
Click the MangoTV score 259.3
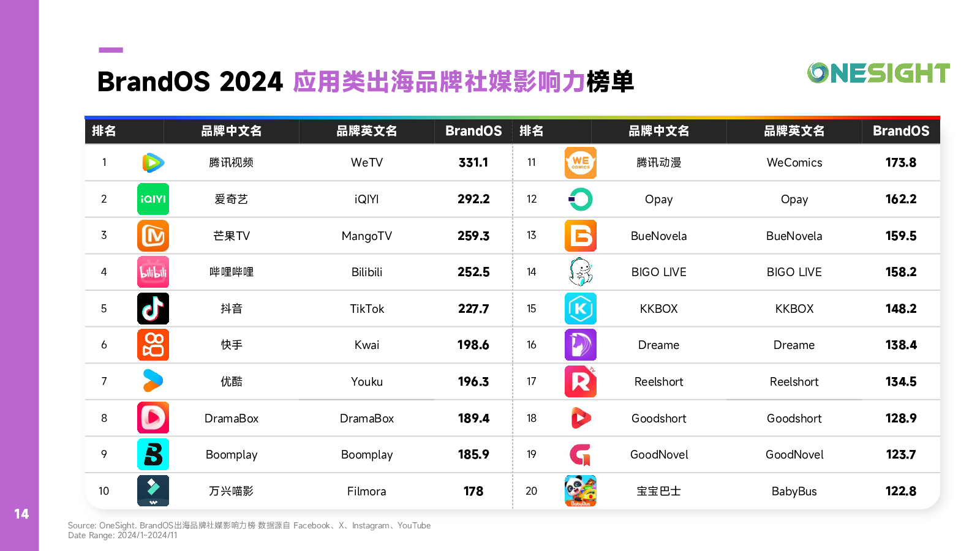pos(473,236)
